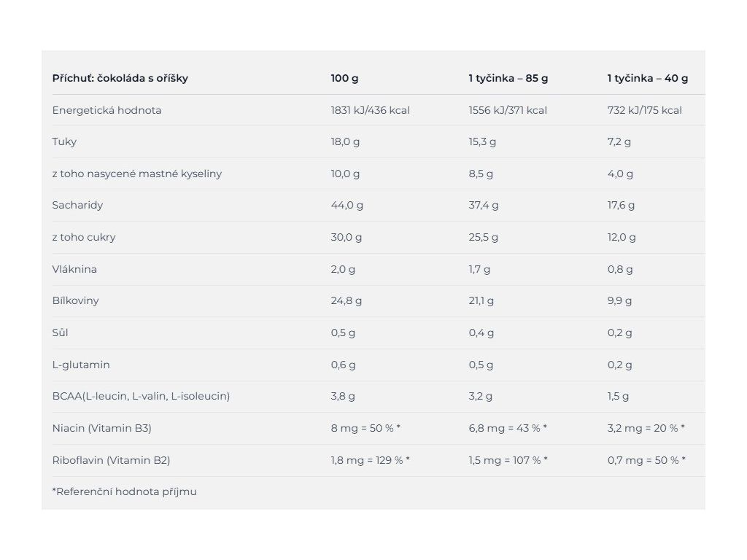The image size is (747, 560).
Task: Select the "Bílkoviny" row label
Action: (x=75, y=300)
